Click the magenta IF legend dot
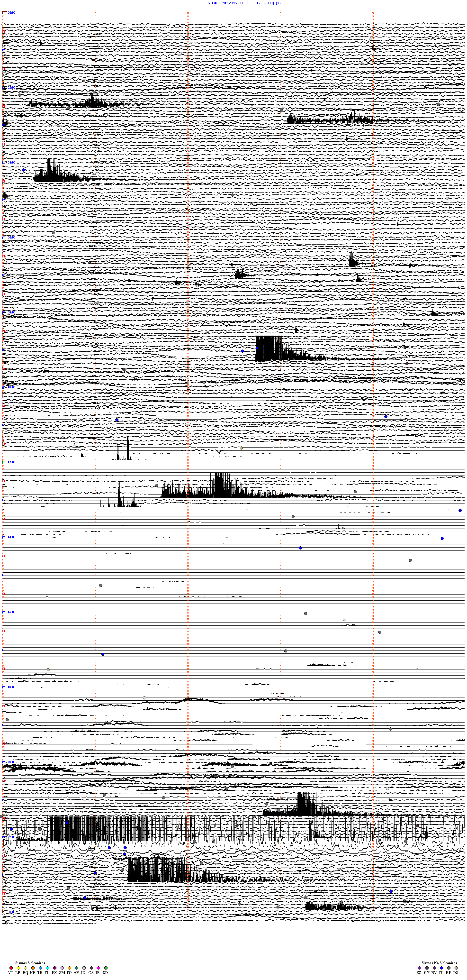Image resolution: width=467 pixels, height=980 pixels. coord(99,968)
